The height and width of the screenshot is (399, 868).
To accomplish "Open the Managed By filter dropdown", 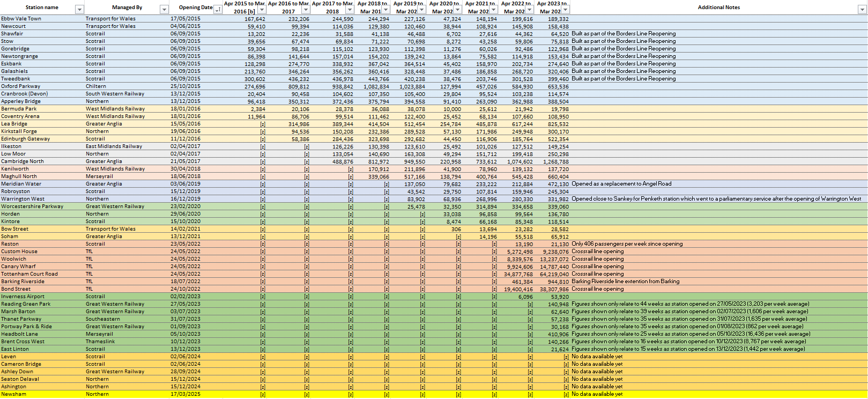I will click(164, 10).
